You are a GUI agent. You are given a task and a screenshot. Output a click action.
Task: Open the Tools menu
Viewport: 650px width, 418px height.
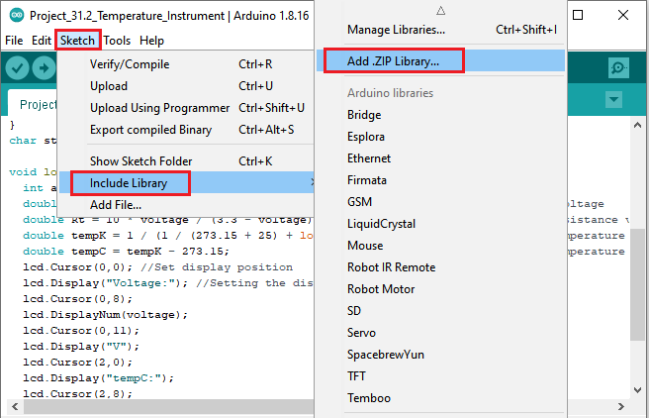[117, 41]
